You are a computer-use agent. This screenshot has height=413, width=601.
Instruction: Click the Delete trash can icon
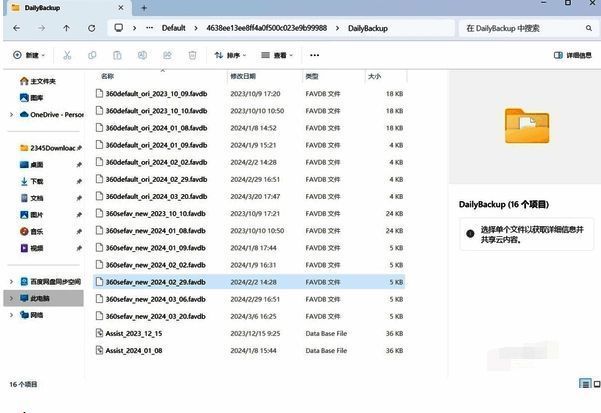[x=192, y=55]
